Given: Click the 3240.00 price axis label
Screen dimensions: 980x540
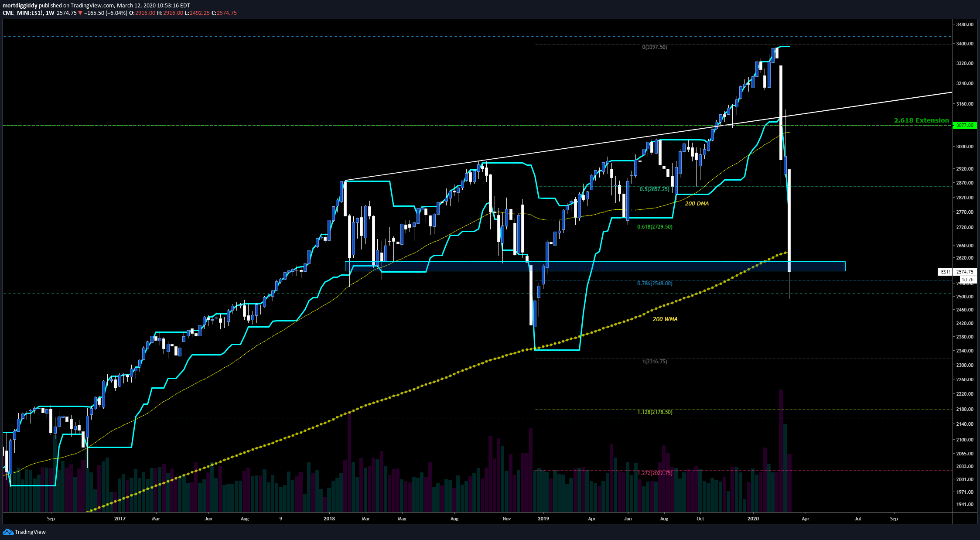Looking at the screenshot, I should [965, 83].
